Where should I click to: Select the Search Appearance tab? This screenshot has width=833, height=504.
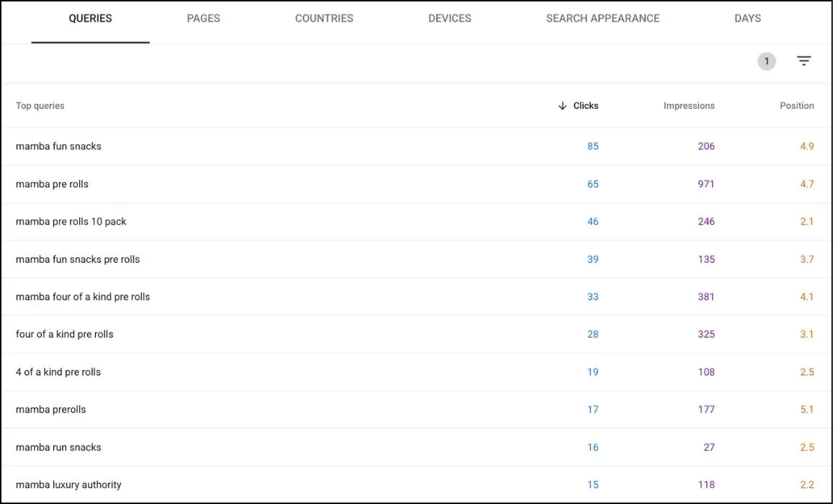(603, 18)
